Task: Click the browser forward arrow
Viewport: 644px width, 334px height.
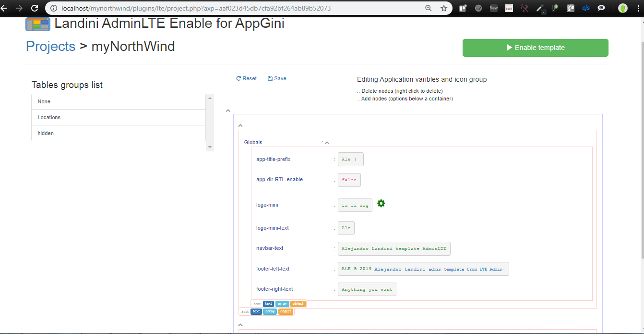Action: pos(19,8)
